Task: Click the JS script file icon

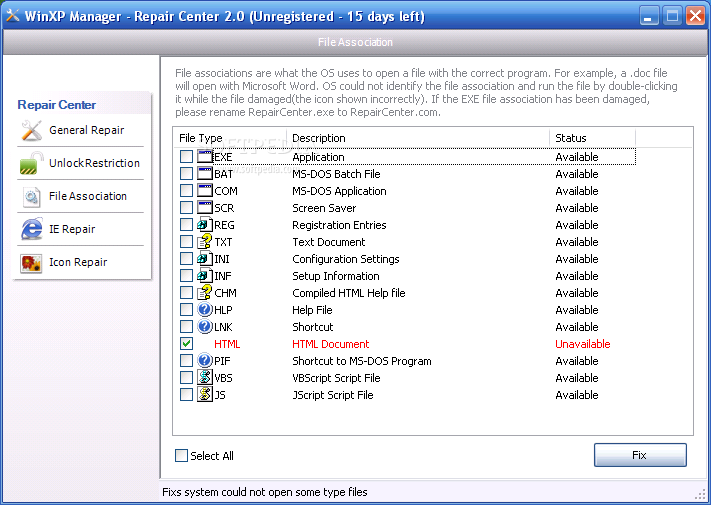Action: pos(205,395)
